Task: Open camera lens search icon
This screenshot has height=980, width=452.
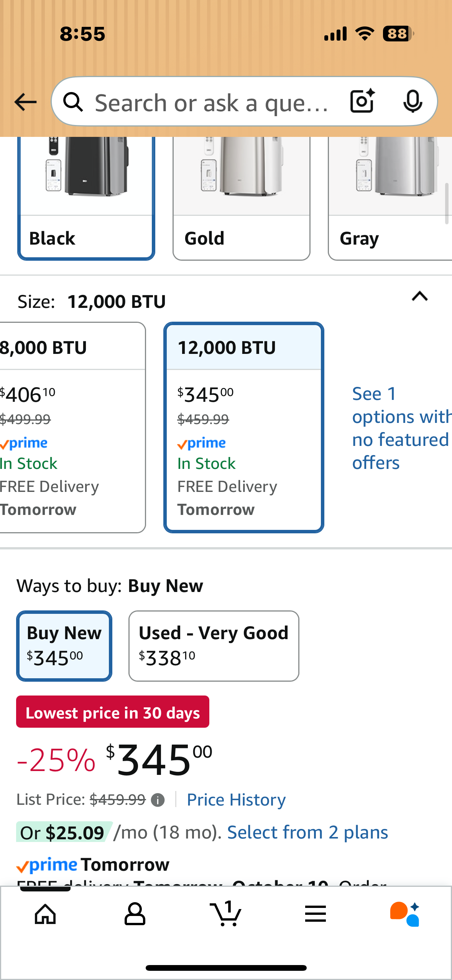Action: [x=362, y=101]
